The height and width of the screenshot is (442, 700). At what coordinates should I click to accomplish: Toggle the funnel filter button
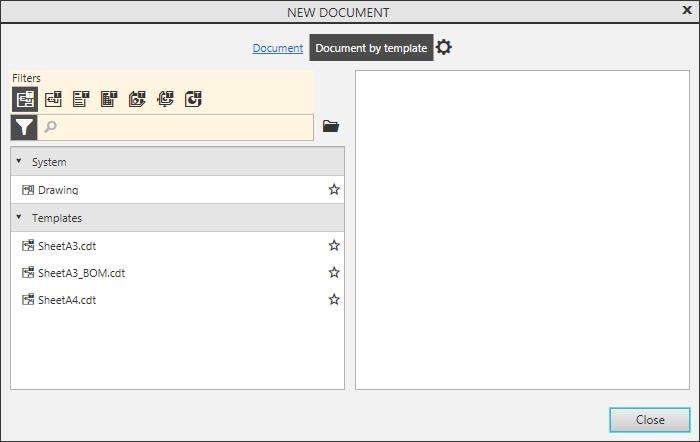tap(25, 127)
